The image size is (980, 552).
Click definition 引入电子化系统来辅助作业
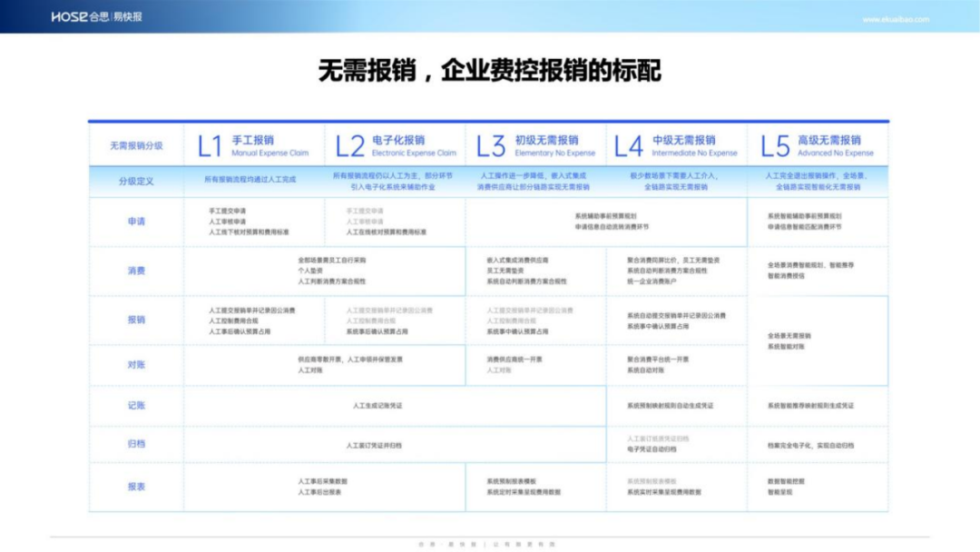coord(393,187)
